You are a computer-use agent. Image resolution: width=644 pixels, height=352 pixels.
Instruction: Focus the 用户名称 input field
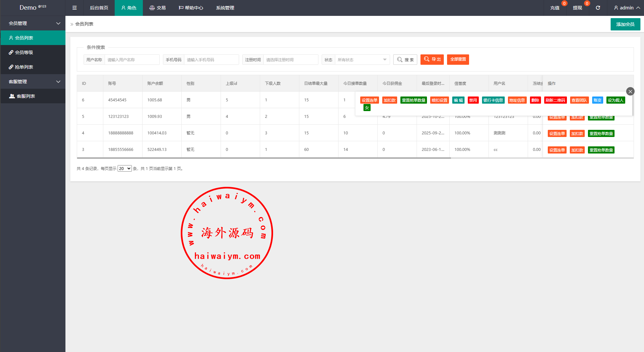click(x=132, y=60)
